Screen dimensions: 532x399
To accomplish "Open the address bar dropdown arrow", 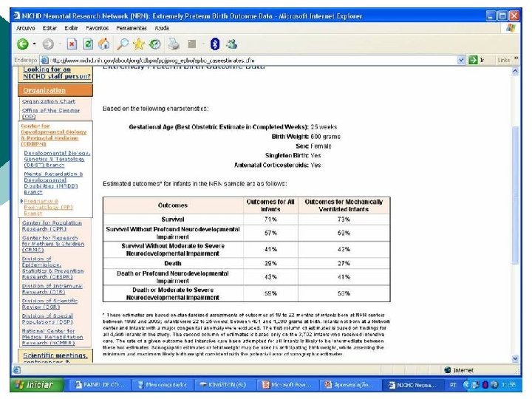I will (x=461, y=60).
